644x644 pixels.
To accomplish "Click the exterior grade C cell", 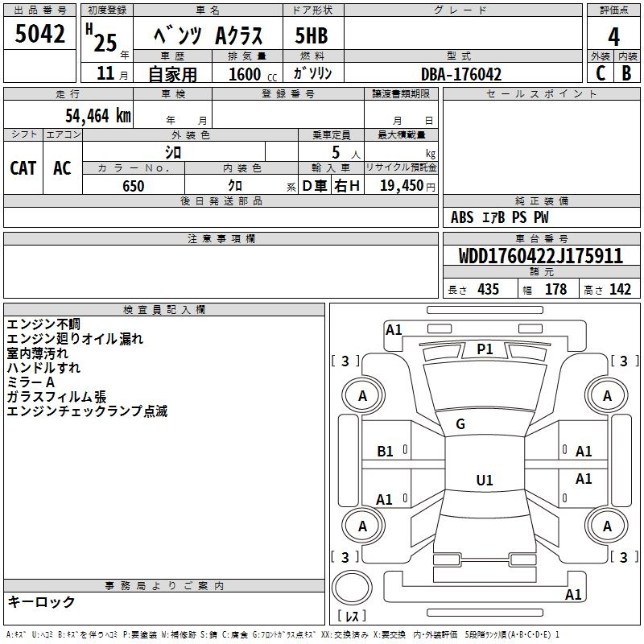I will click(x=601, y=73).
